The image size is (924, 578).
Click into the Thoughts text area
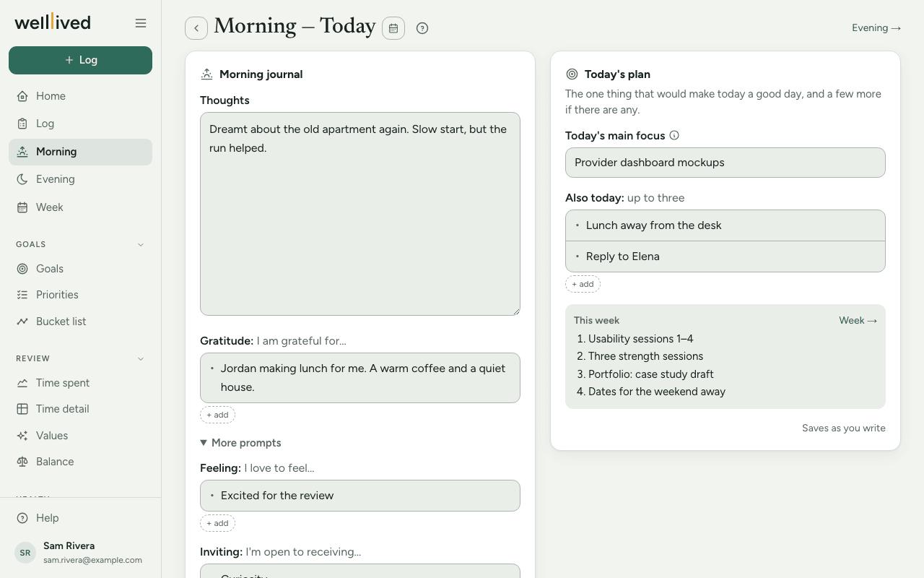click(x=360, y=214)
